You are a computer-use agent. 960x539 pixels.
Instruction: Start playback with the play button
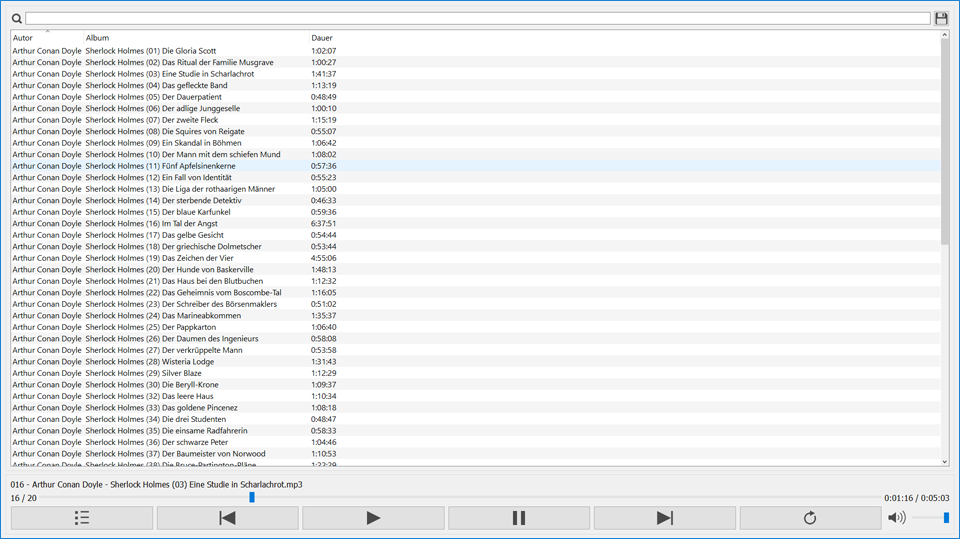(x=373, y=518)
